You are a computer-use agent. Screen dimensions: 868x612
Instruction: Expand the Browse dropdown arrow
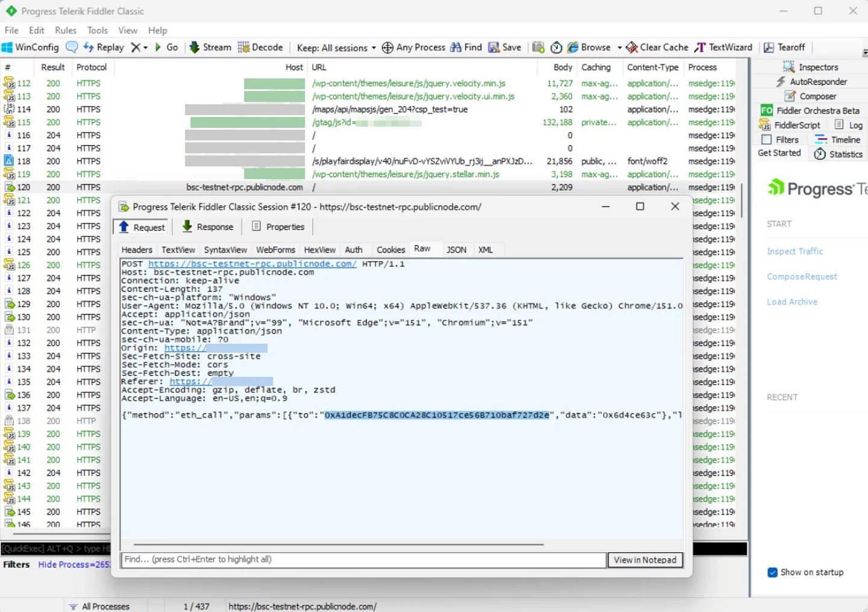click(x=619, y=48)
